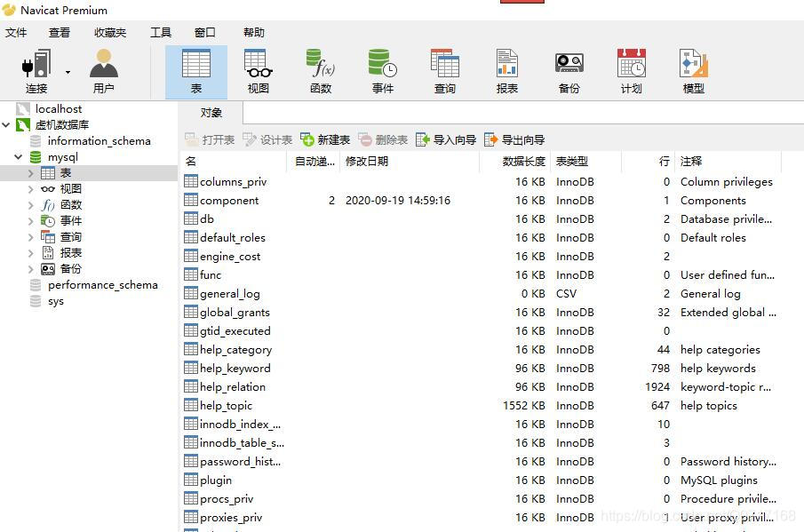Expand the 报表 tree node
The height and width of the screenshot is (532, 804).
[x=31, y=252]
